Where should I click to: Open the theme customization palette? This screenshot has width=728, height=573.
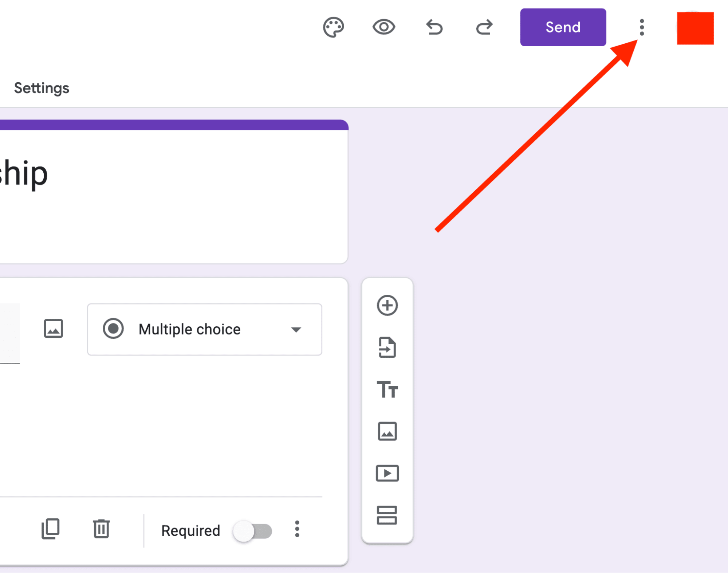[x=333, y=27]
